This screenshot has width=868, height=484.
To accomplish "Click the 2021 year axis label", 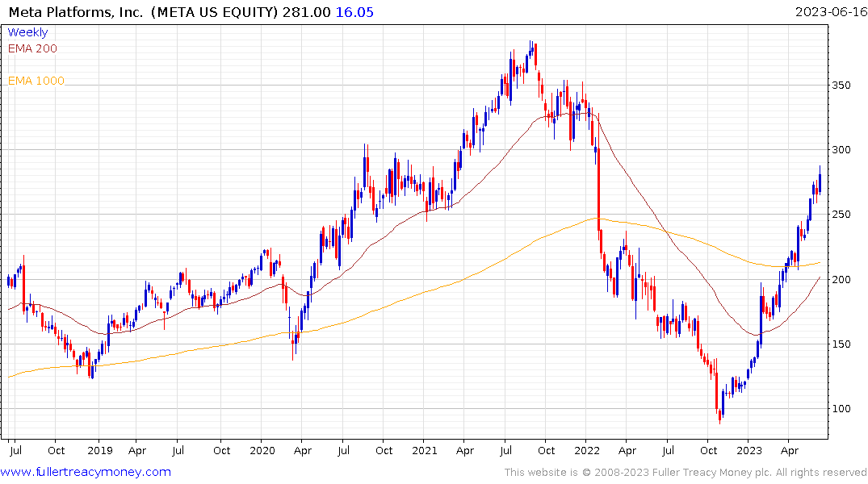I will 425,450.
